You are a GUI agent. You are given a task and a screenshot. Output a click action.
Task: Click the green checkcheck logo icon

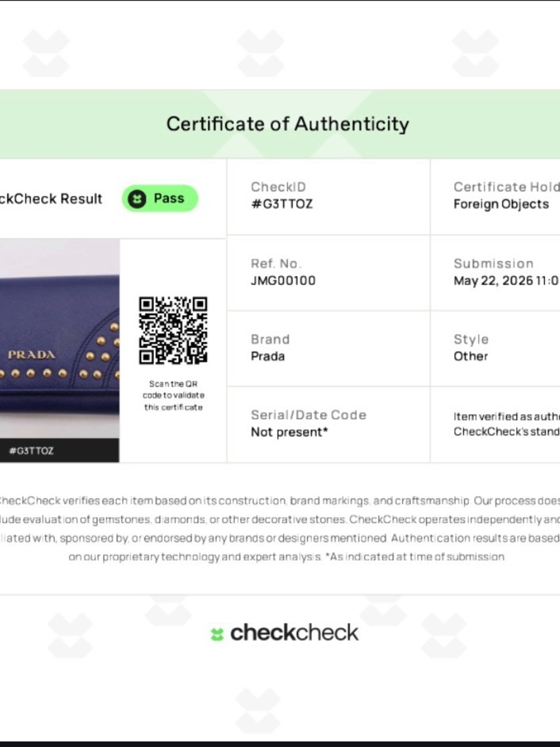217,634
